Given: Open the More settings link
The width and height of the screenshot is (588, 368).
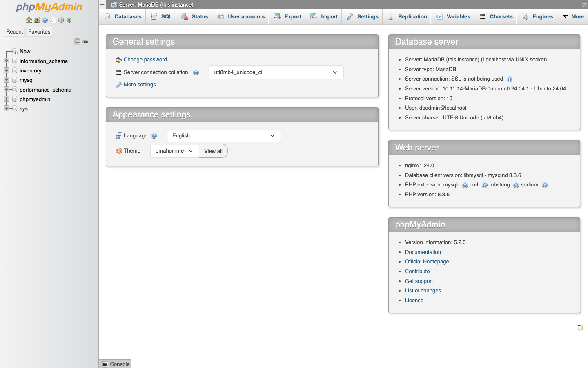Looking at the screenshot, I should click(140, 85).
